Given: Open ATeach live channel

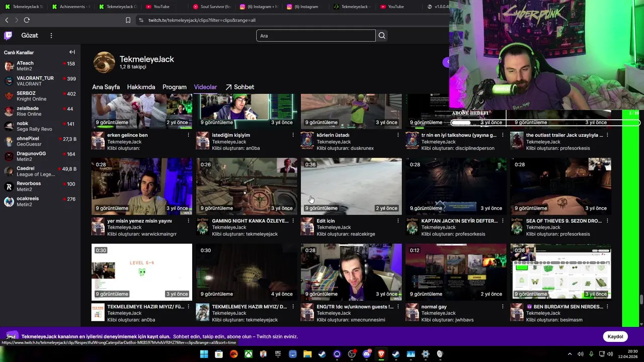Looking at the screenshot, I should 40,66.
